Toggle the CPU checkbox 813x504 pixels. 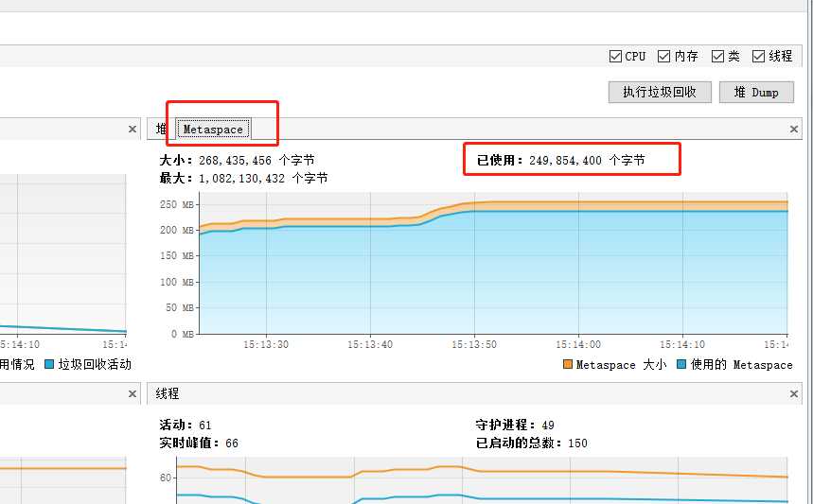(x=615, y=56)
